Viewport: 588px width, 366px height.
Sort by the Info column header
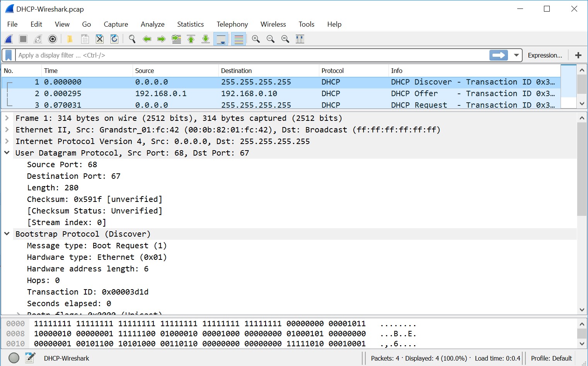click(474, 71)
